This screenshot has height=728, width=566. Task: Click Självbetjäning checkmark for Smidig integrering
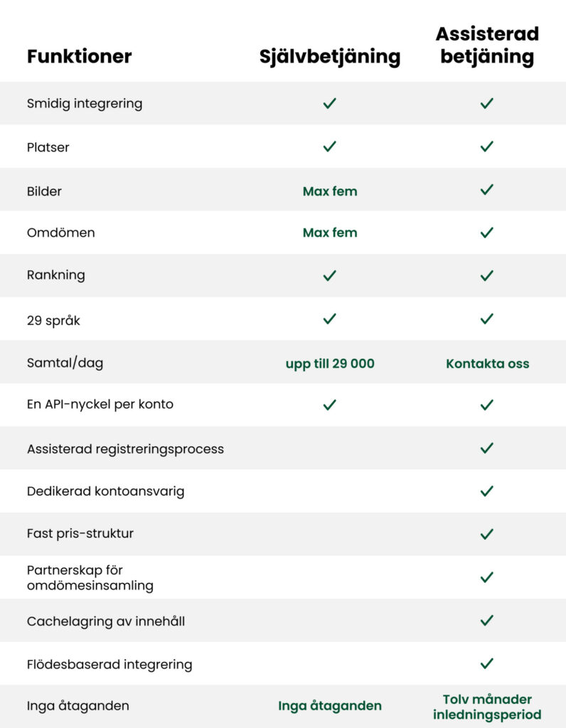click(x=329, y=103)
